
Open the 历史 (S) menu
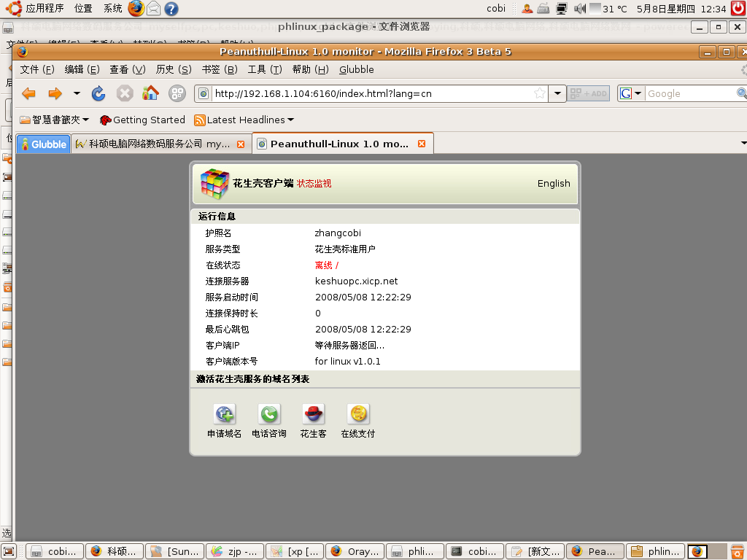pyautogui.click(x=174, y=69)
